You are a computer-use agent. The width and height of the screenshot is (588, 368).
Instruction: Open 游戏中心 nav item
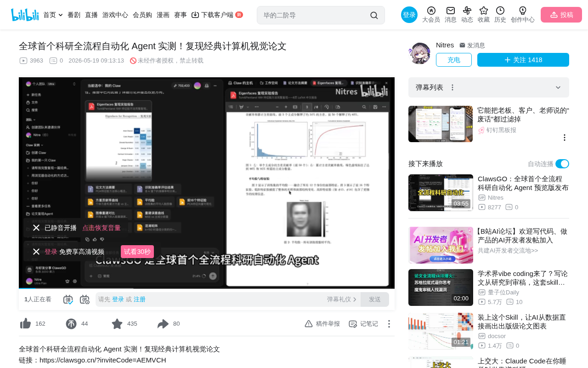115,15
